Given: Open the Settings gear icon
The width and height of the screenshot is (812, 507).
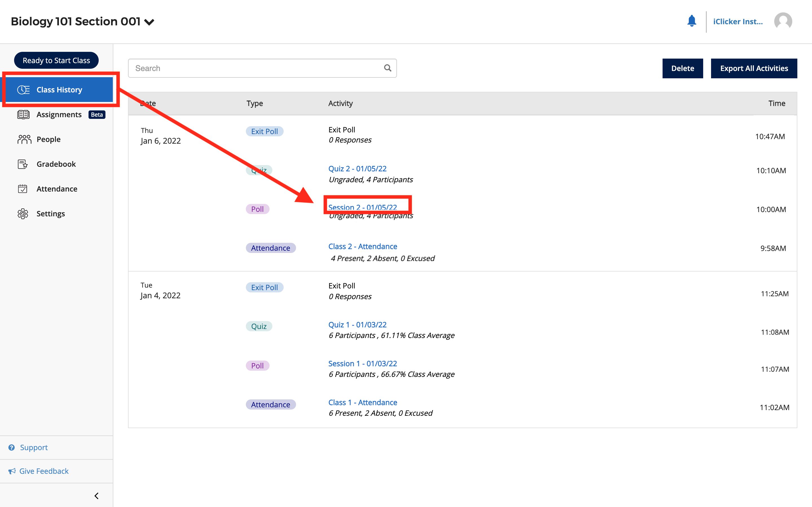Looking at the screenshot, I should pyautogui.click(x=23, y=214).
